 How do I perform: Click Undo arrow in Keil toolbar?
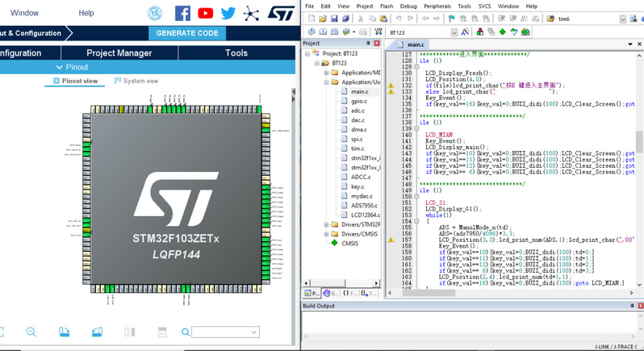coord(399,19)
